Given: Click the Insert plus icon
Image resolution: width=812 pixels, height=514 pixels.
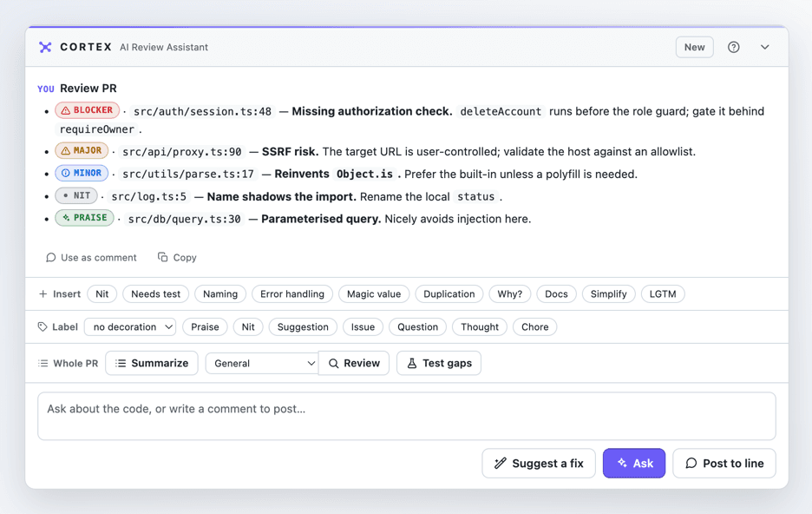Looking at the screenshot, I should 43,293.
